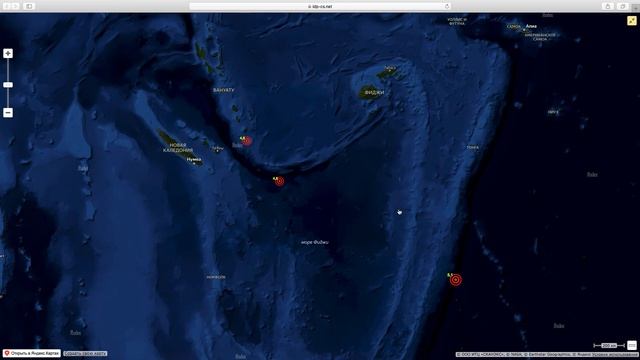Show all Safari tabs overview

(x=622, y=6)
